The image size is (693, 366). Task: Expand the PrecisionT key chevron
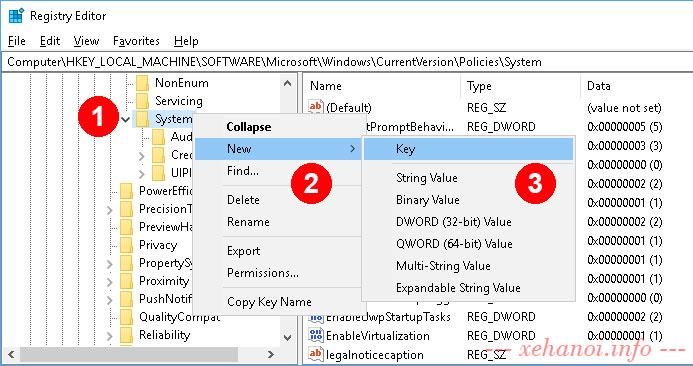(x=110, y=210)
